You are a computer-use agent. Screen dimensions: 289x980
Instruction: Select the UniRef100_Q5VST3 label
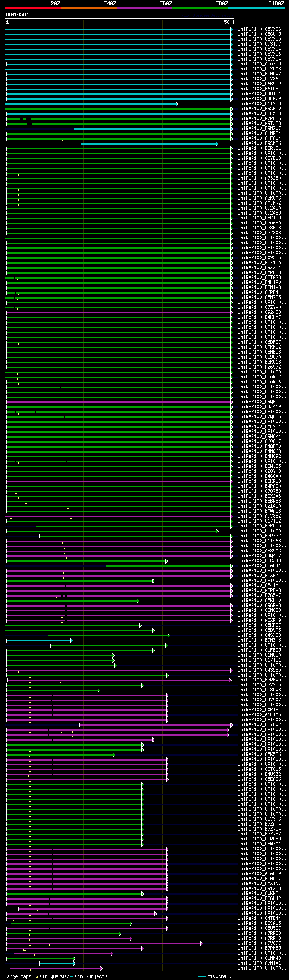[259, 819]
